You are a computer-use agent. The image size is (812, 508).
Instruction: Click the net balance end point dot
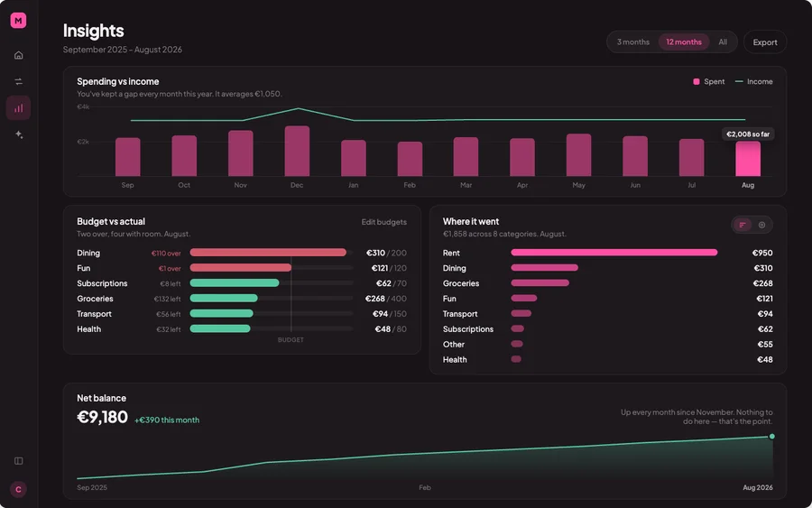[771, 437]
